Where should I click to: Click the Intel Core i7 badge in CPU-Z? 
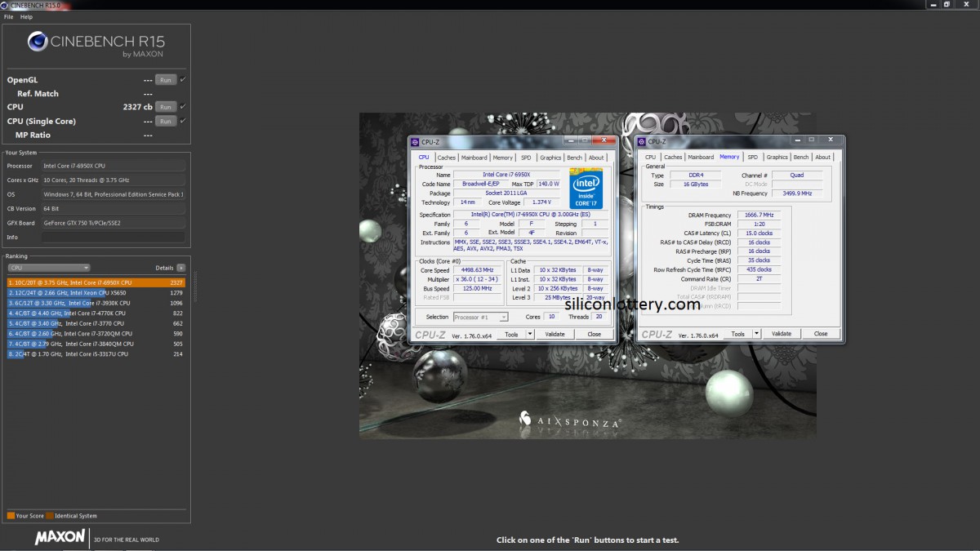click(x=586, y=189)
